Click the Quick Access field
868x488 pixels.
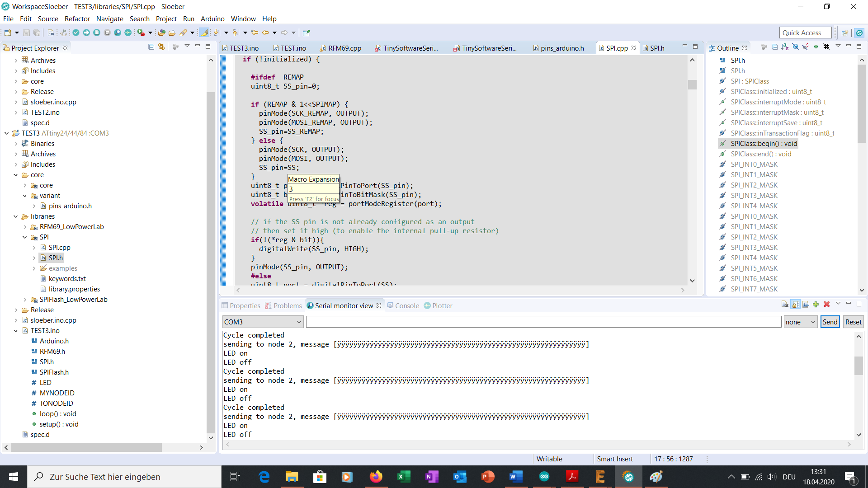click(x=806, y=33)
